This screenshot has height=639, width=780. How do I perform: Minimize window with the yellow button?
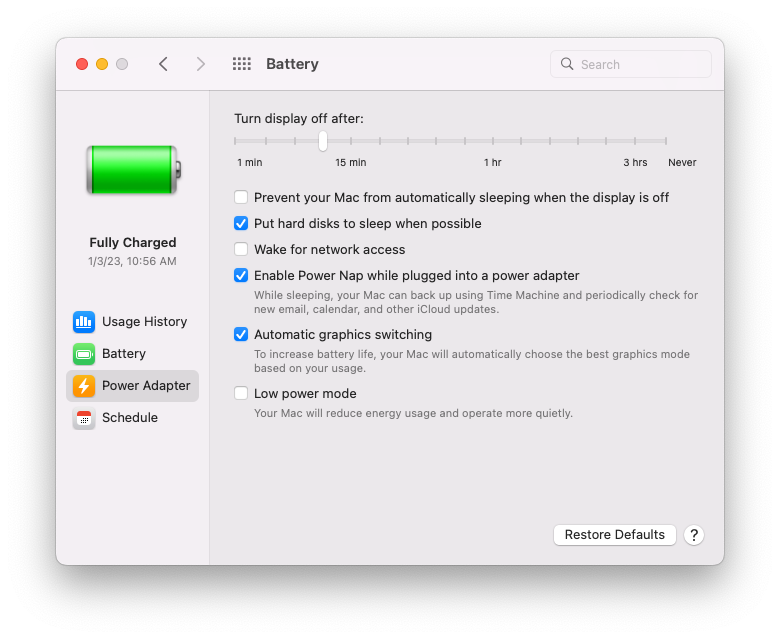coord(102,64)
